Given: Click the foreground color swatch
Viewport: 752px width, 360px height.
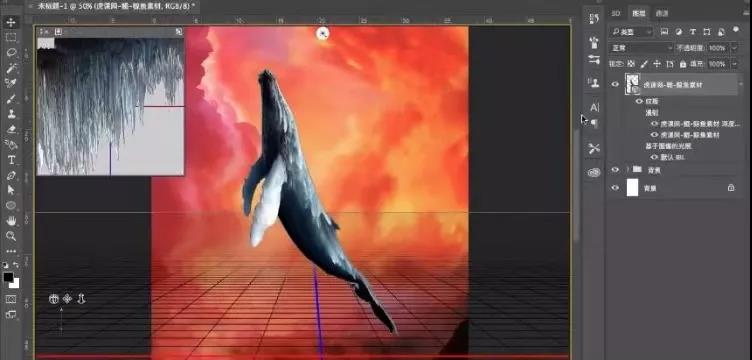Looking at the screenshot, I should pyautogui.click(x=8, y=277).
